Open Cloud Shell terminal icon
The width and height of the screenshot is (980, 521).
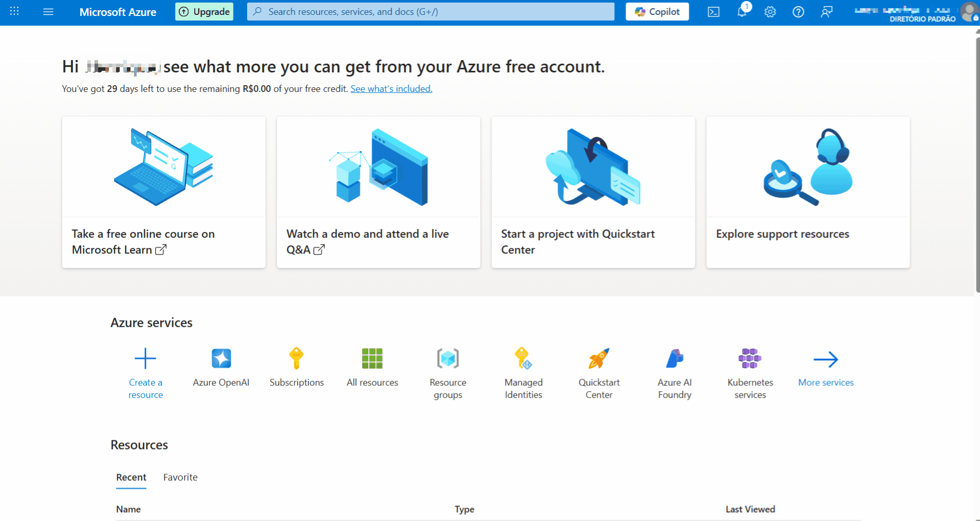[x=713, y=12]
